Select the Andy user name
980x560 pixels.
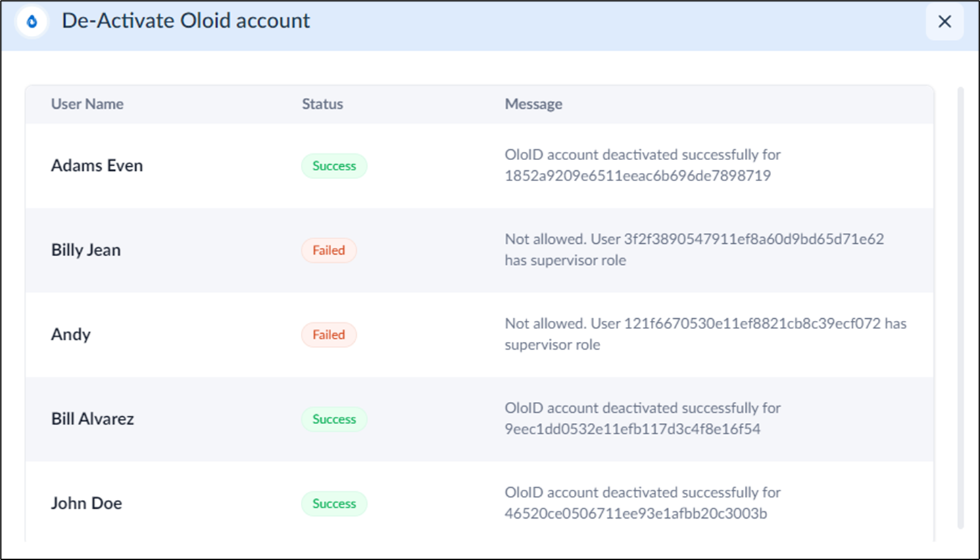(71, 334)
